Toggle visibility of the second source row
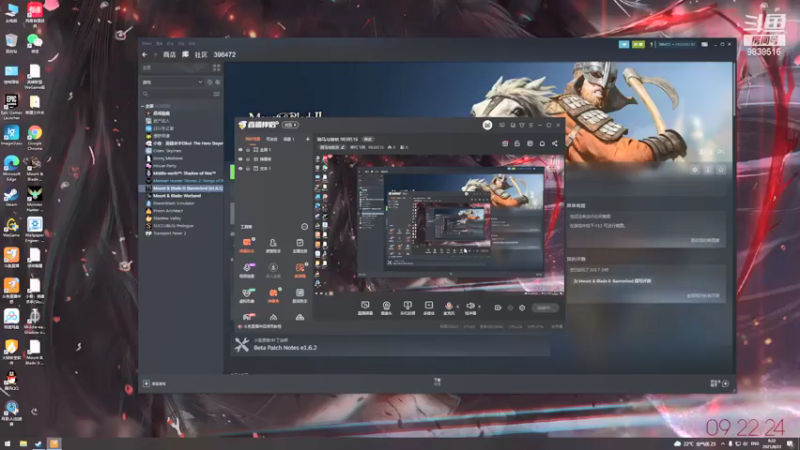Screen dimensions: 800x450 [x=241, y=159]
